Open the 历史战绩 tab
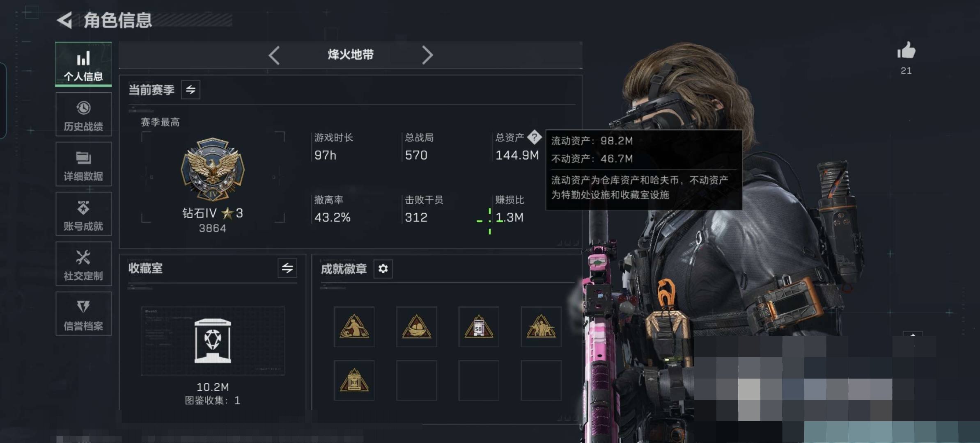The image size is (980, 443). point(83,114)
